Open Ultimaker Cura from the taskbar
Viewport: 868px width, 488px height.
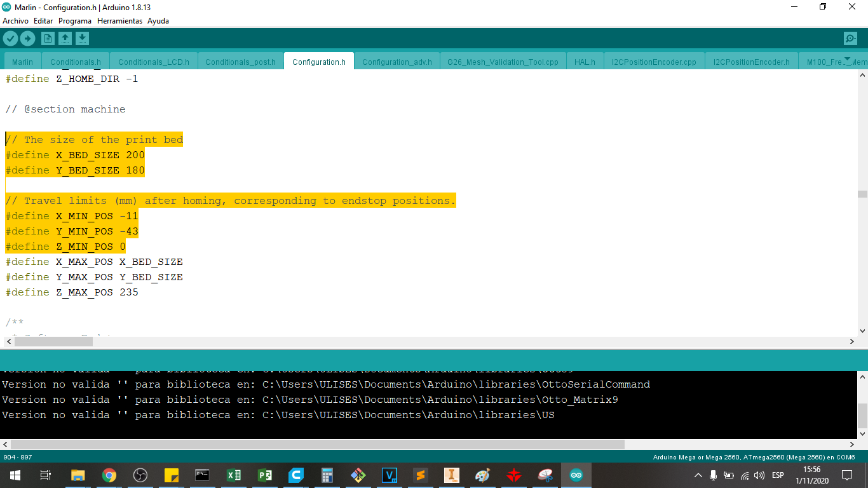[296, 475]
